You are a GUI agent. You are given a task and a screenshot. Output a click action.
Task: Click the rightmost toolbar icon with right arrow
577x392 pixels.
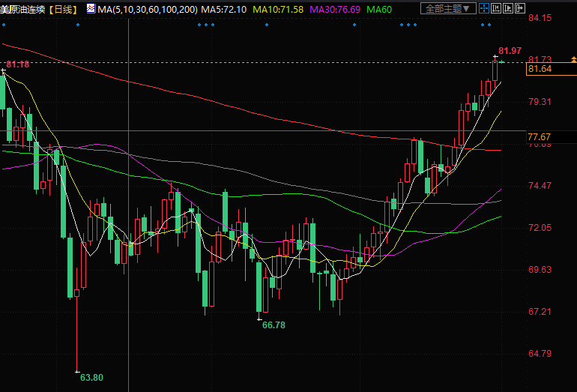pyautogui.click(x=519, y=8)
